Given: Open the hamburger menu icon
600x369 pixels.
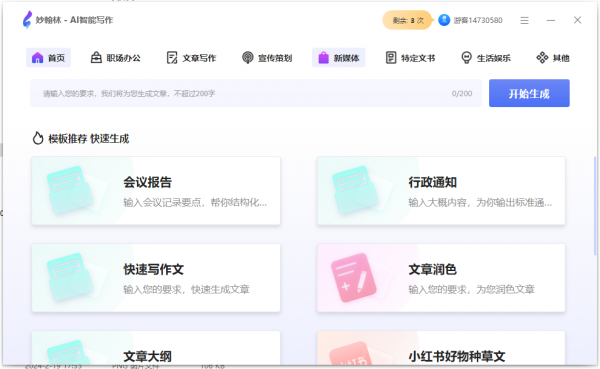Looking at the screenshot, I should pyautogui.click(x=524, y=20).
